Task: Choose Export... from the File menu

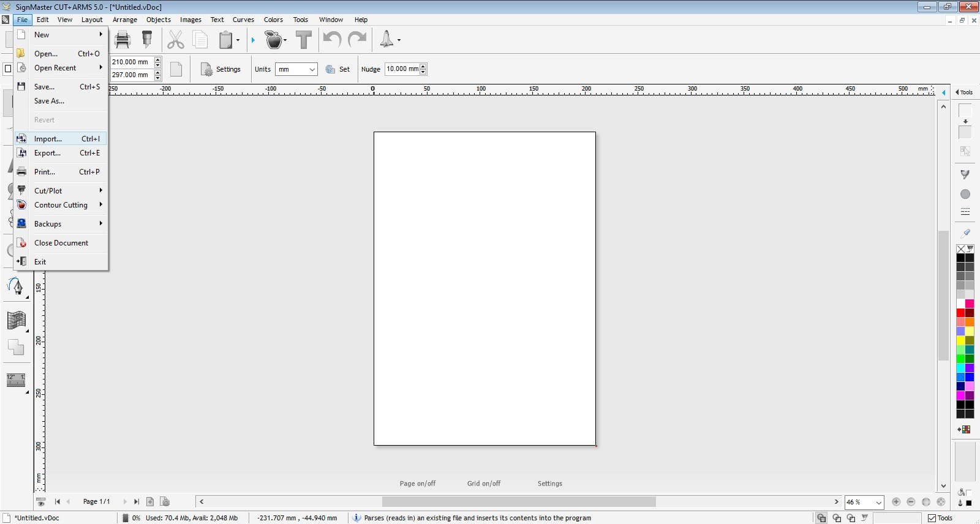Action: (x=61, y=153)
